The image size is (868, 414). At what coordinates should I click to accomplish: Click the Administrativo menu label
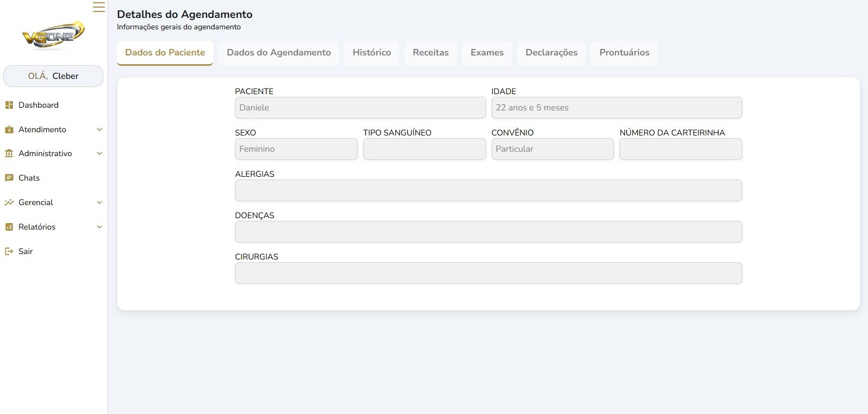click(45, 153)
